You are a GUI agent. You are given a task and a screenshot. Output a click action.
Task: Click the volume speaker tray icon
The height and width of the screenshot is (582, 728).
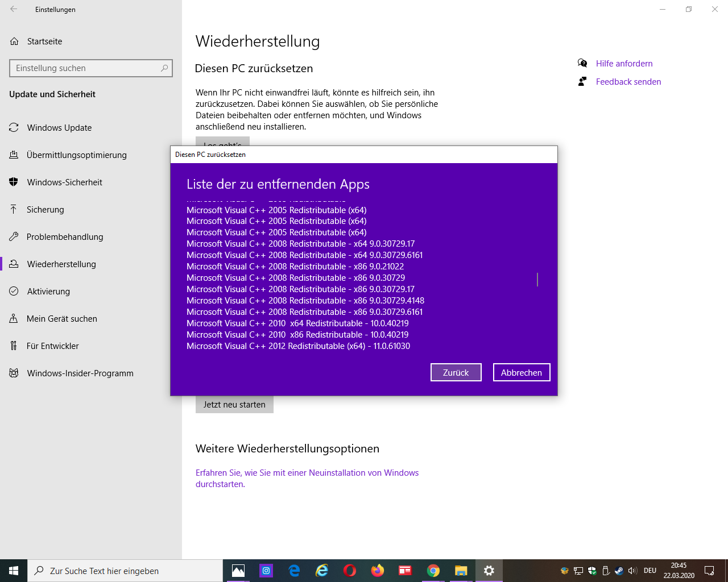pos(632,571)
